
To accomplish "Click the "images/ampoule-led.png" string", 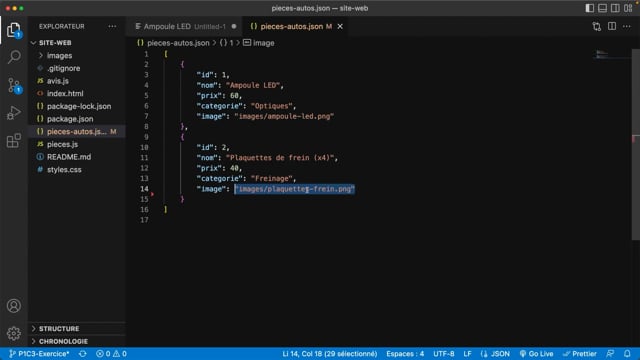I will click(284, 116).
